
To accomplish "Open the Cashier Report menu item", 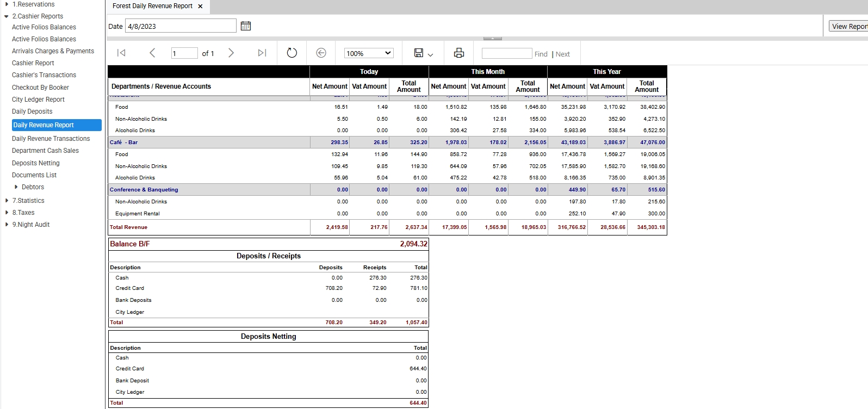I will pos(33,63).
